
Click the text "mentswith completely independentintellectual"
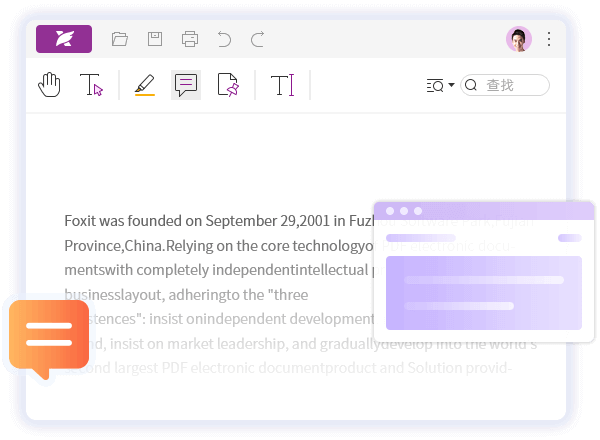(216, 270)
